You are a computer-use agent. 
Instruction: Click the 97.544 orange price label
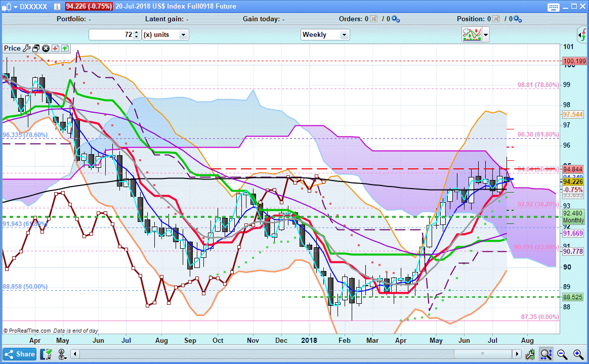573,114
